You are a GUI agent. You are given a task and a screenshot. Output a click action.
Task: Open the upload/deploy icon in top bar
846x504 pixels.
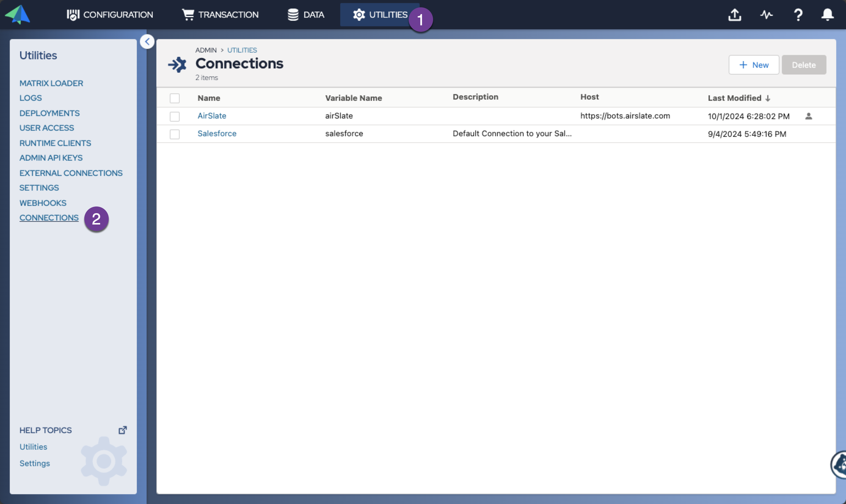[x=735, y=15]
